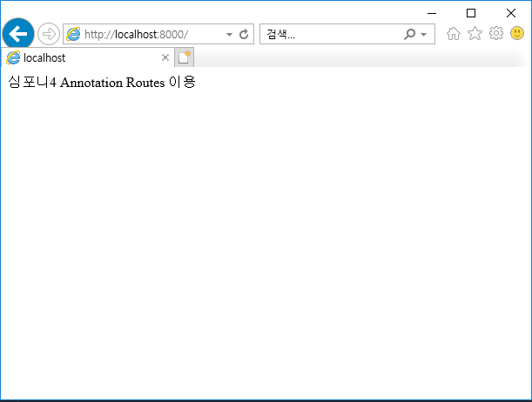Go to the Home page
Screen dimensions: 532x402
tap(454, 34)
